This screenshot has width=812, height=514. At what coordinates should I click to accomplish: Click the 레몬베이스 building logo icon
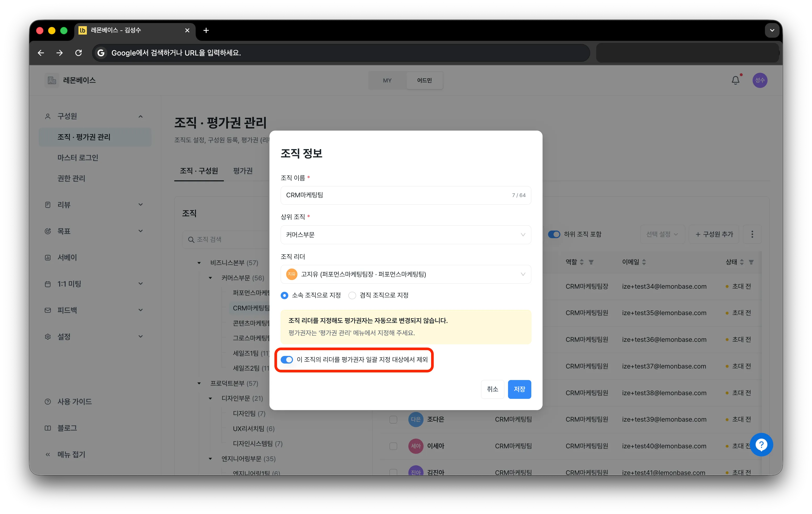[52, 80]
